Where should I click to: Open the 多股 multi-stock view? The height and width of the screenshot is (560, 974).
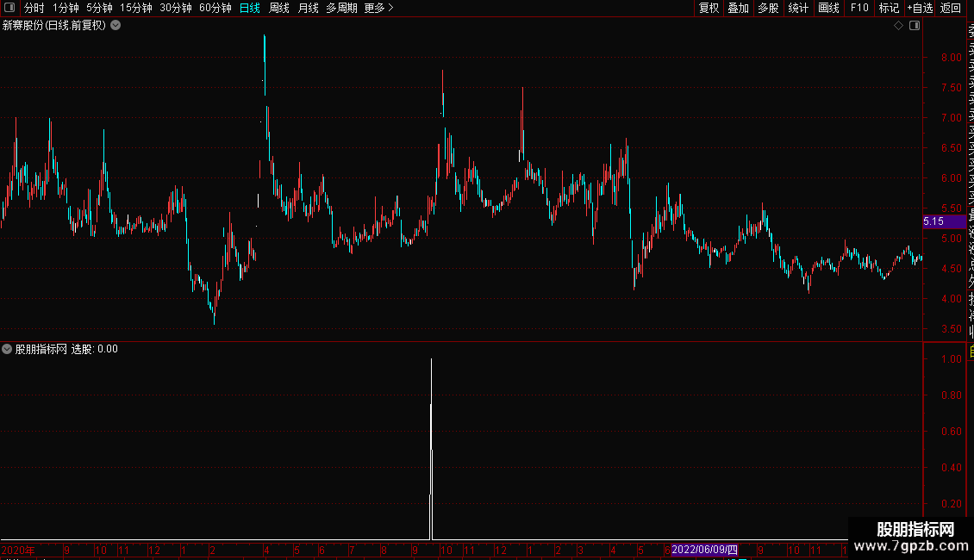tap(768, 8)
